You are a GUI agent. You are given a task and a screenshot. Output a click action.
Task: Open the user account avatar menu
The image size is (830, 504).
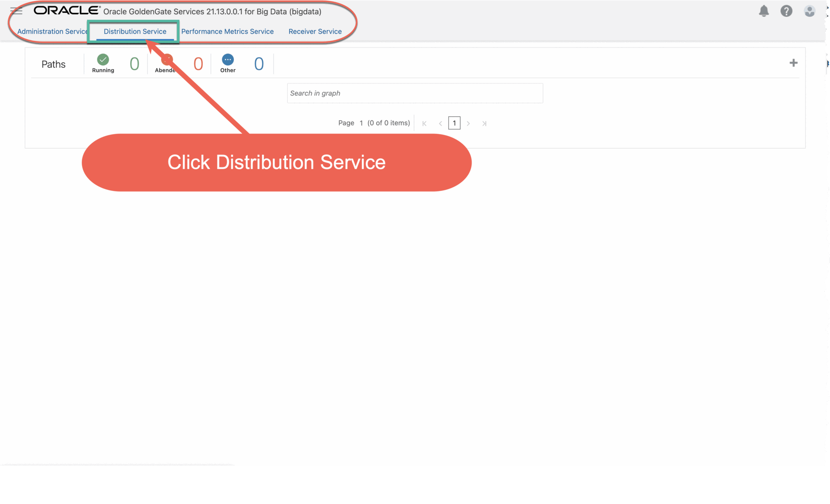coord(809,11)
